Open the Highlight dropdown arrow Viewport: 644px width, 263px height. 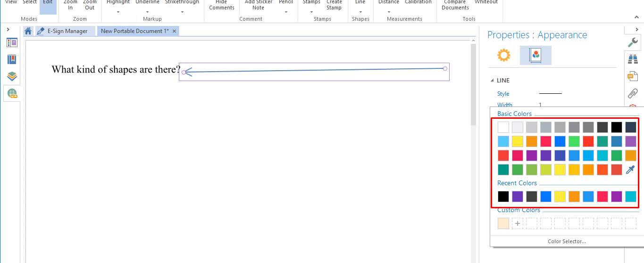click(118, 12)
